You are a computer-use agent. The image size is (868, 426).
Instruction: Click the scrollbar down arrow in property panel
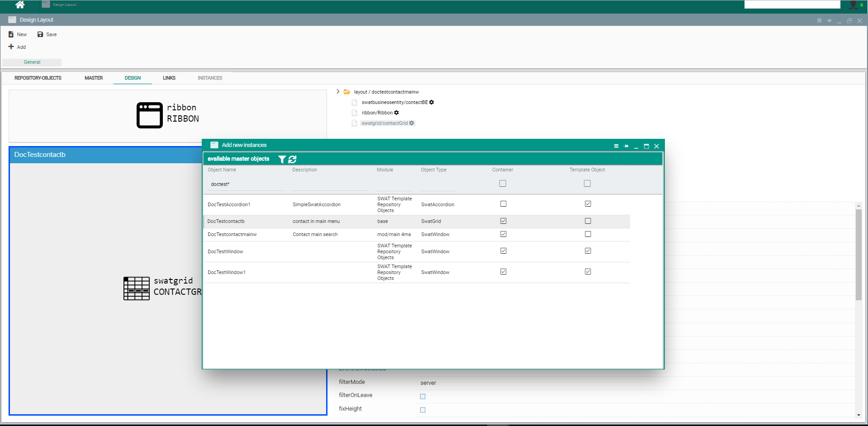pos(859,415)
